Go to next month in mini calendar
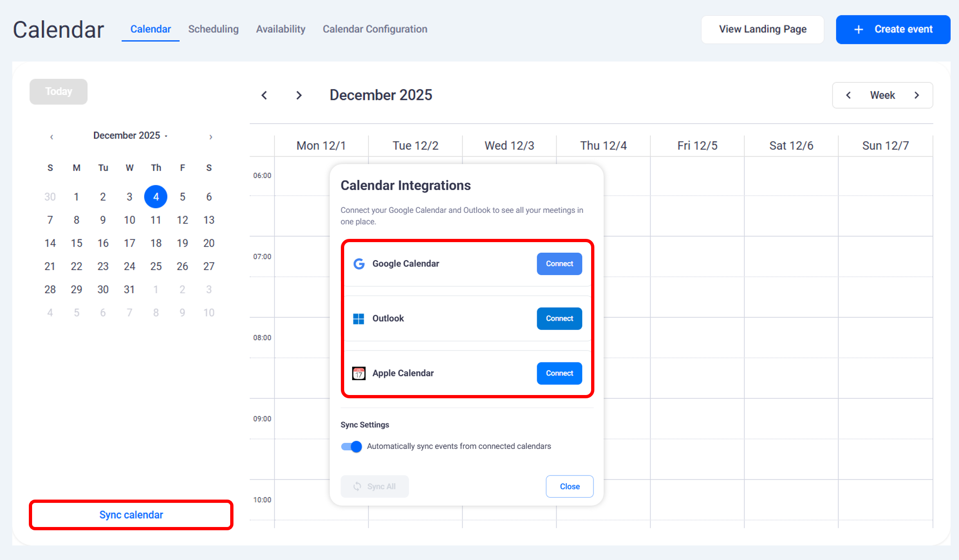 point(211,137)
